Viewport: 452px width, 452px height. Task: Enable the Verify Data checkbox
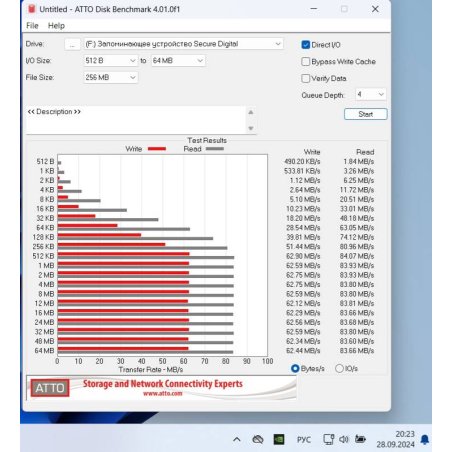point(305,78)
